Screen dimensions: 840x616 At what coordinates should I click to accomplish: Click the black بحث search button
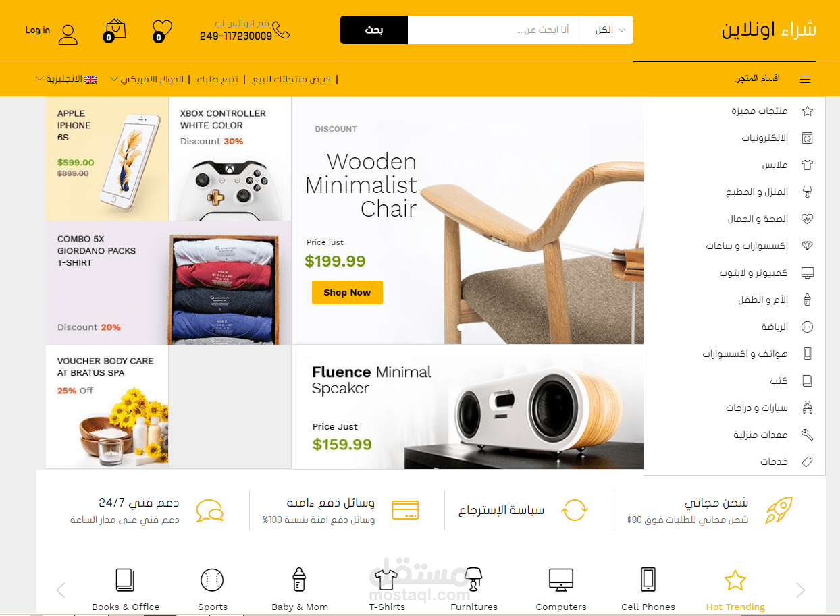[x=374, y=30]
